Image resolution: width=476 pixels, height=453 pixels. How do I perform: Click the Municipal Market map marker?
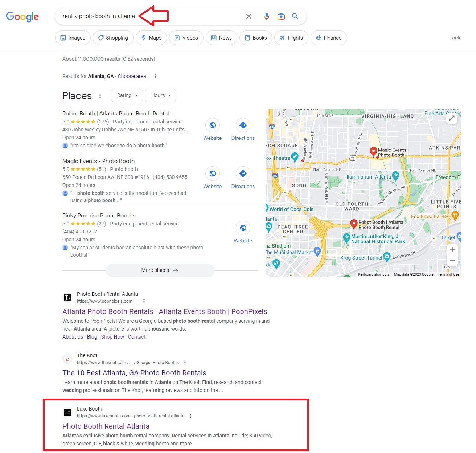pos(317,251)
